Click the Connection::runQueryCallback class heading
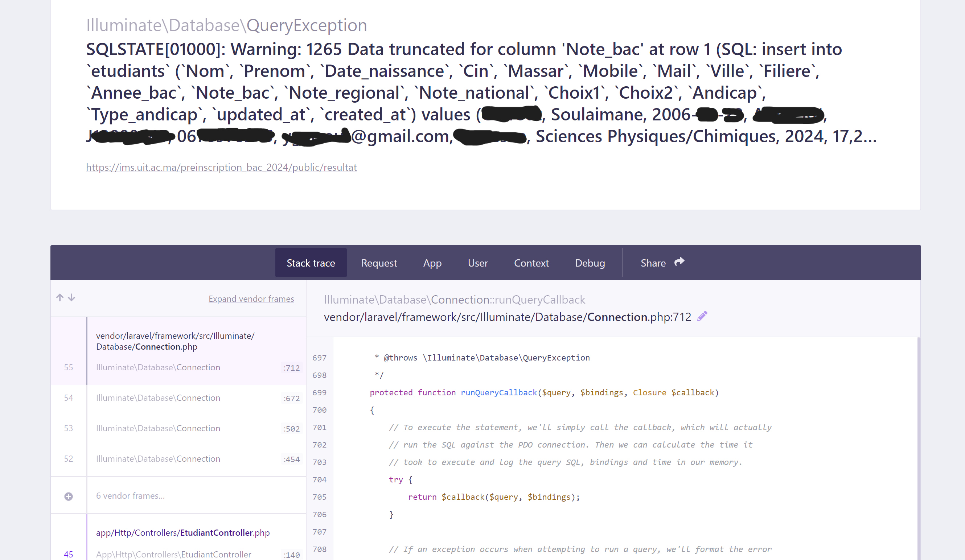 pos(454,299)
